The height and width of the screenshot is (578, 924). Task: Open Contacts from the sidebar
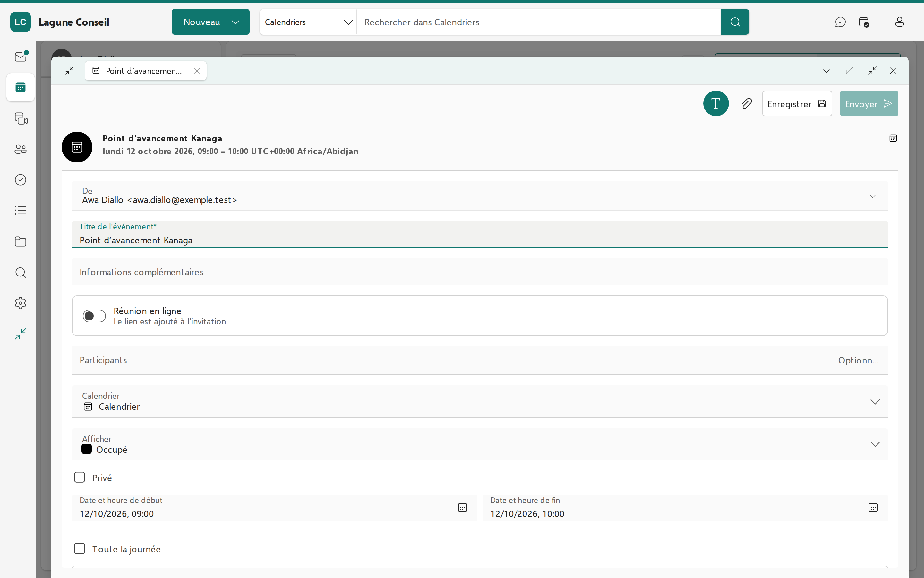point(20,149)
